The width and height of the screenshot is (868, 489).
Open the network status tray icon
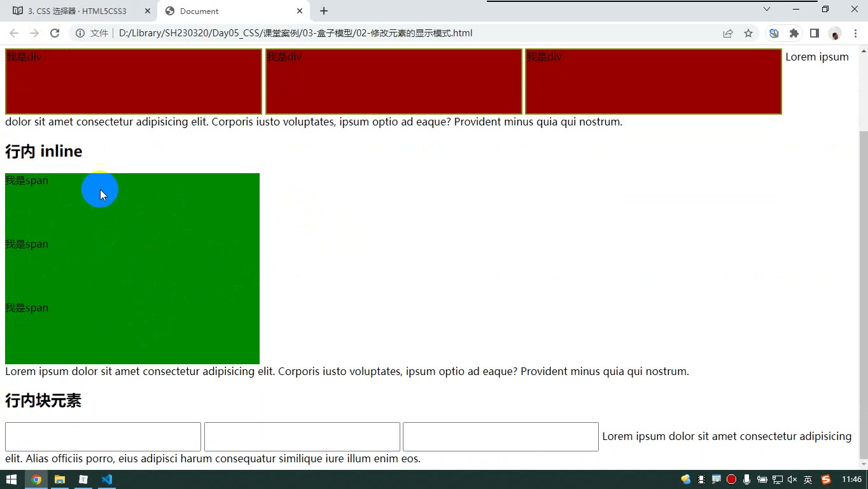[777, 479]
